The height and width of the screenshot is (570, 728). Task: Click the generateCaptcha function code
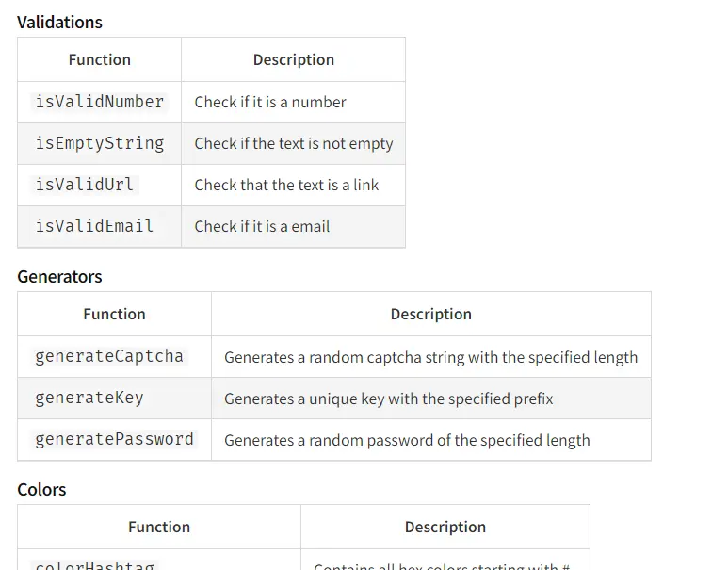click(x=109, y=356)
